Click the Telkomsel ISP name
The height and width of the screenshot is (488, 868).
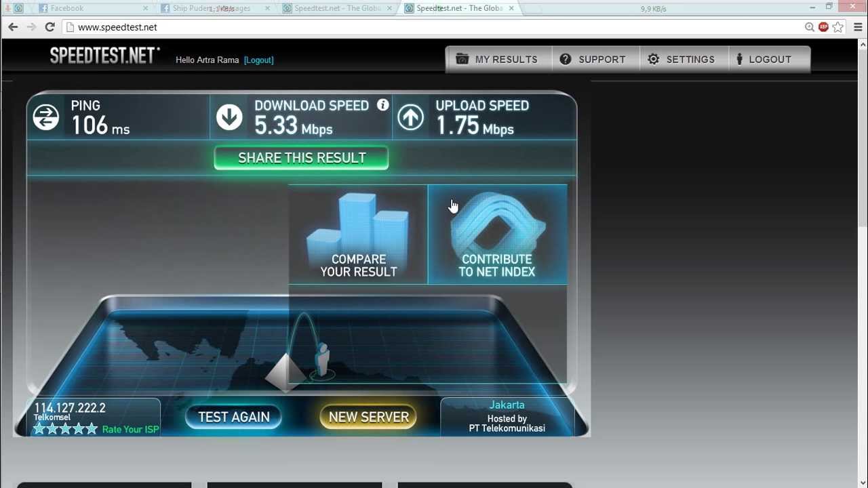pos(52,418)
